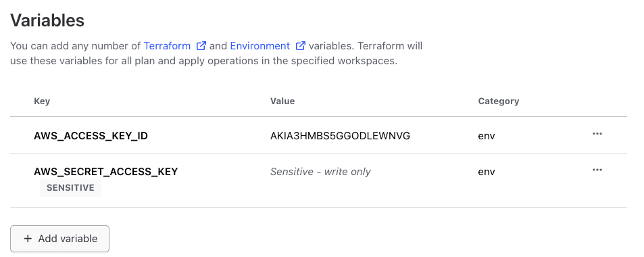644x257 pixels.
Task: Click the SENSITIVE badge label
Action: [70, 188]
